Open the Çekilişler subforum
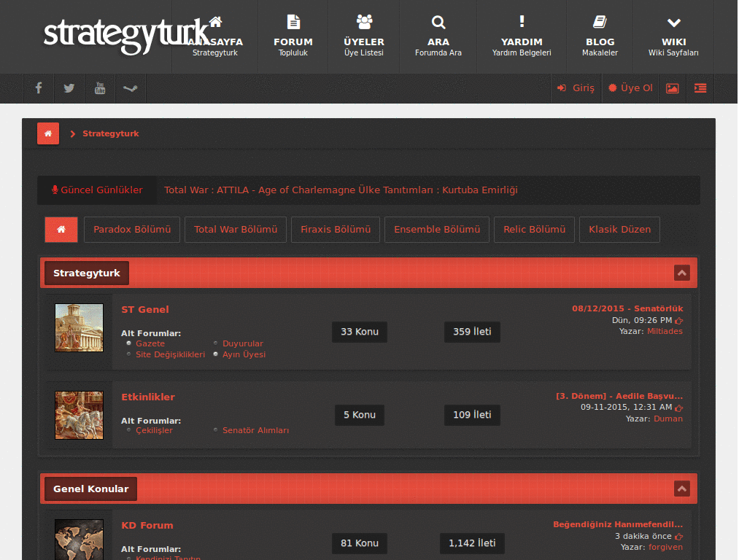Viewport: 747px width, 560px height. [x=154, y=430]
